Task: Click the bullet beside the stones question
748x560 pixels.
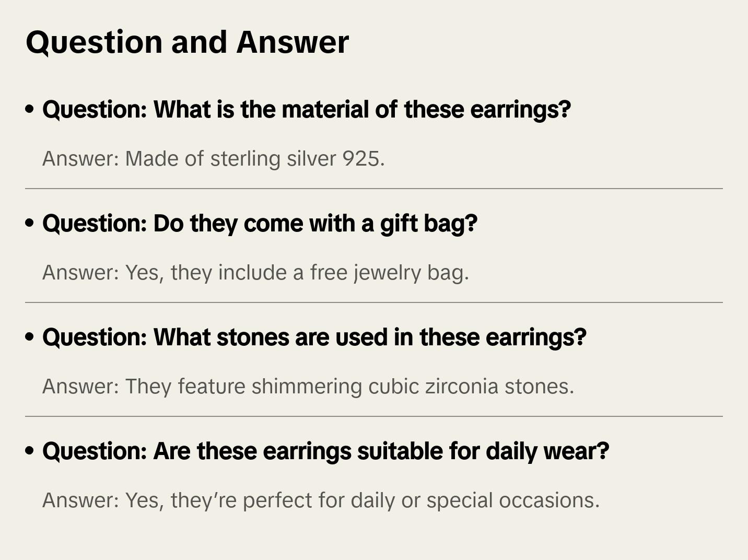Action: [x=30, y=337]
